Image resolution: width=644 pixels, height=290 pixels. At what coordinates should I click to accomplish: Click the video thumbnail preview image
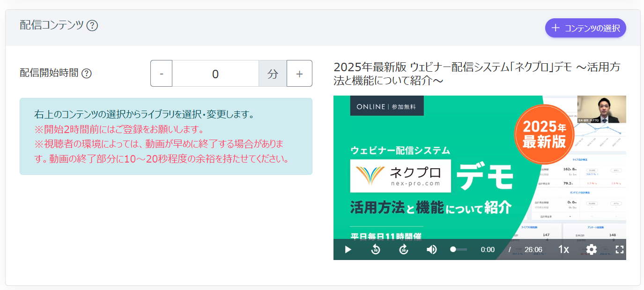(480, 178)
